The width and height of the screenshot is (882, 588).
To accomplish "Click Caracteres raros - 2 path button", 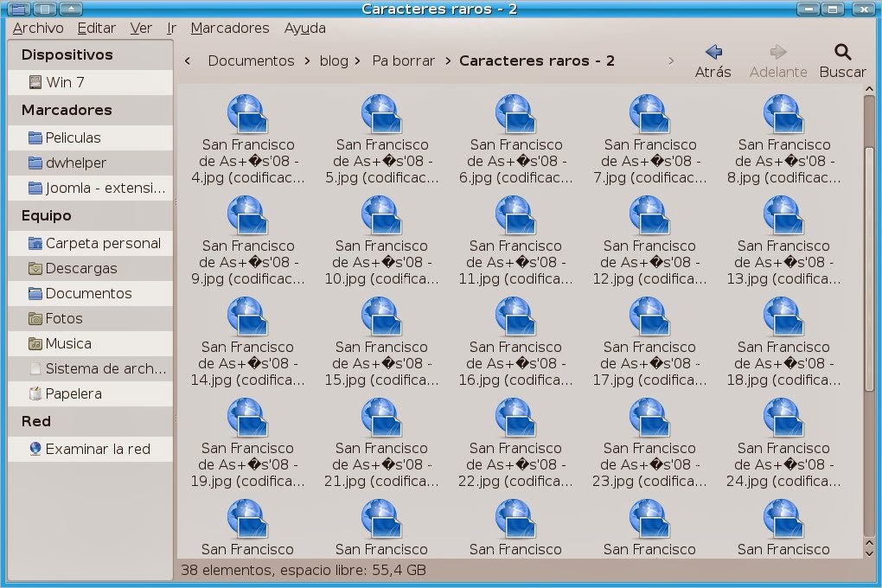I will 537,61.
